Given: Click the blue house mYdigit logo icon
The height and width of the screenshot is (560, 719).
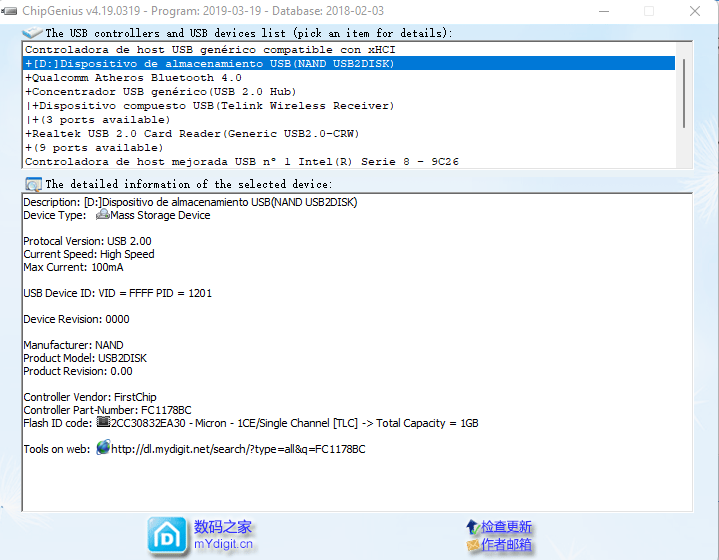Looking at the screenshot, I should pyautogui.click(x=166, y=535).
